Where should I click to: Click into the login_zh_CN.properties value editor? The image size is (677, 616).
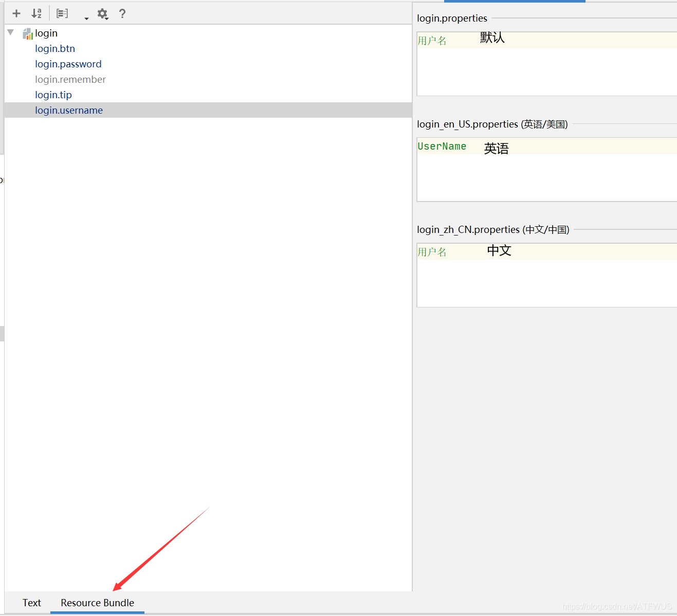click(x=547, y=275)
